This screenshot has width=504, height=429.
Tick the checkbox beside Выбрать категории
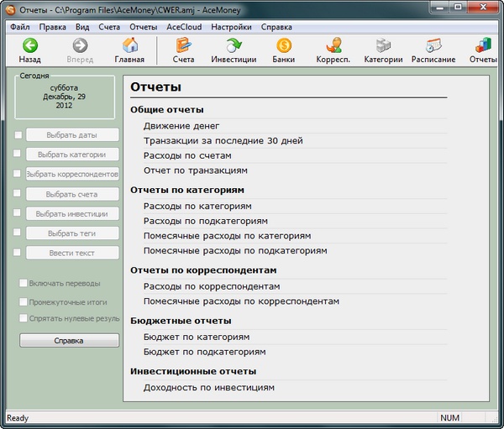tap(17, 154)
